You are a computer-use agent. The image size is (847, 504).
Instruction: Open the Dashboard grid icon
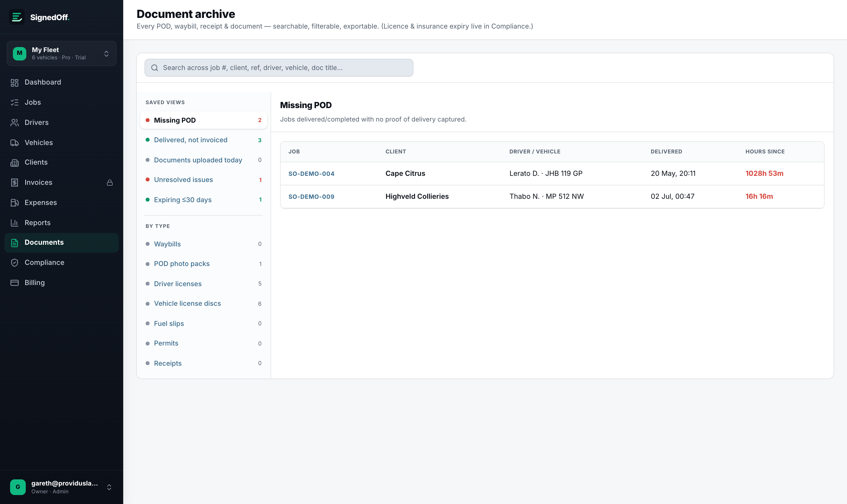pyautogui.click(x=14, y=83)
